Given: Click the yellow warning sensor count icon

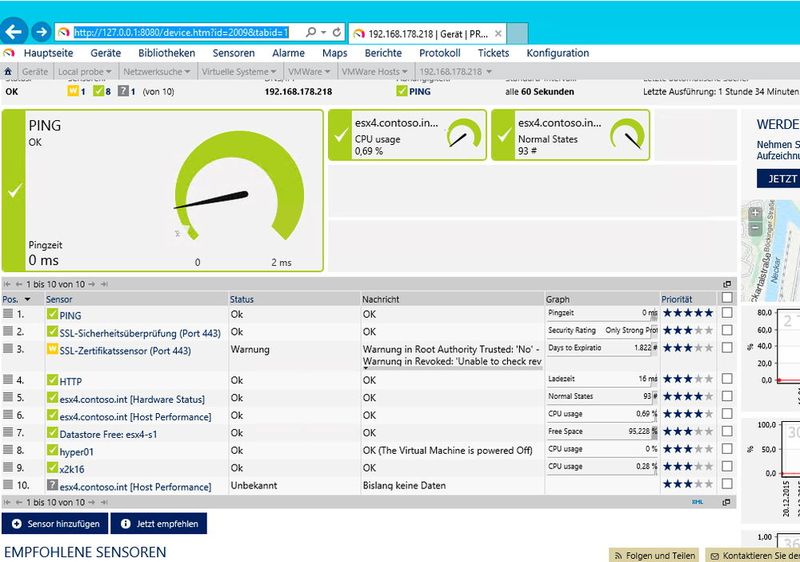Looking at the screenshot, I should (x=73, y=92).
